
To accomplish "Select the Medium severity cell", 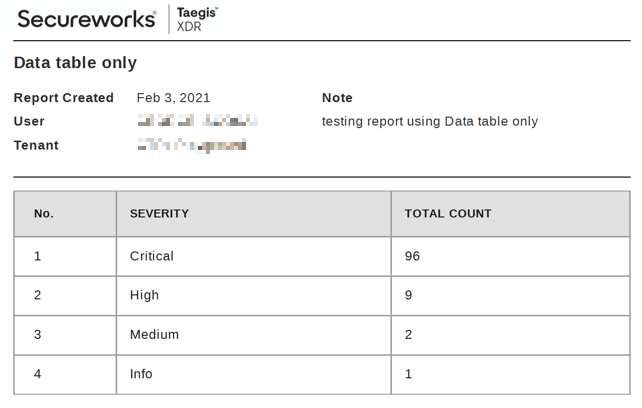I will click(254, 335).
